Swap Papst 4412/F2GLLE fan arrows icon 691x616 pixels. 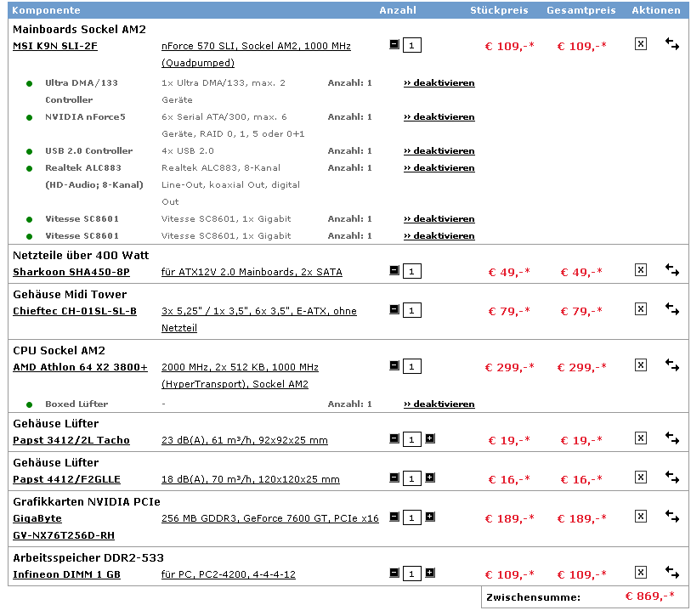point(672,478)
